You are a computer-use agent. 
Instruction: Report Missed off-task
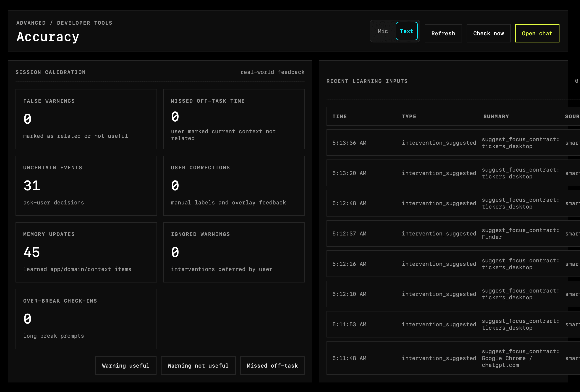pyautogui.click(x=272, y=366)
